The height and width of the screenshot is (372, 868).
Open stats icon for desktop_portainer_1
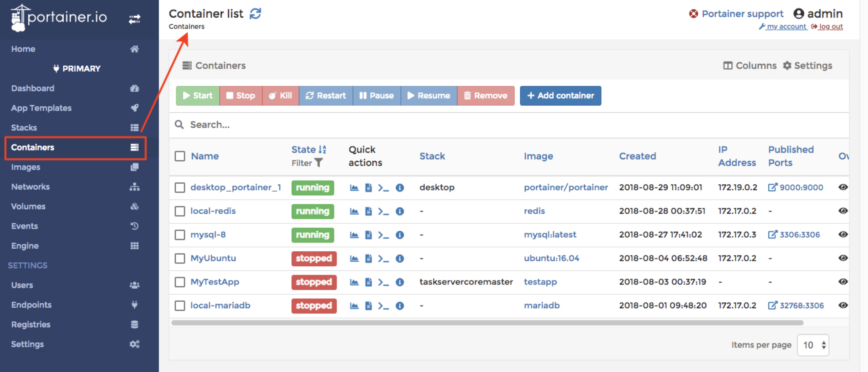point(354,188)
